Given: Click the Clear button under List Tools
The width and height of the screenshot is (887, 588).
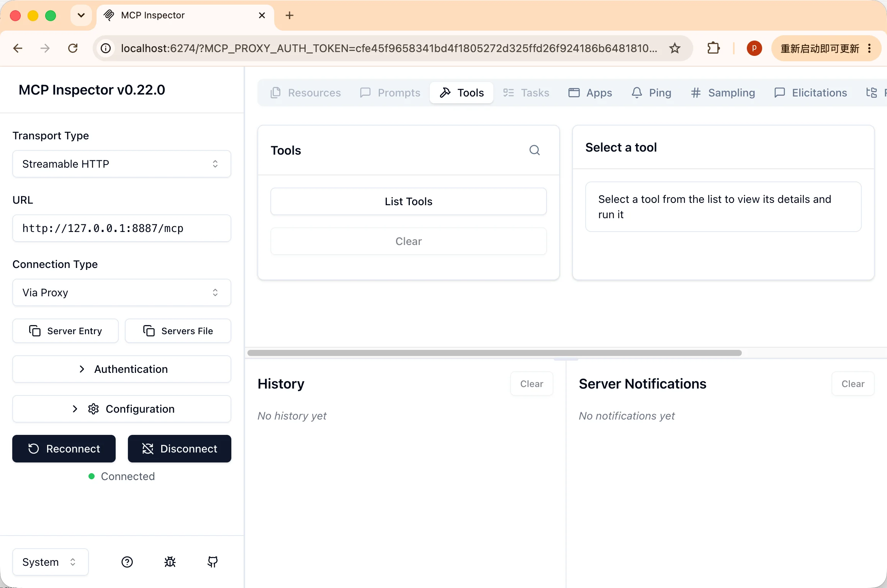Looking at the screenshot, I should coord(409,241).
